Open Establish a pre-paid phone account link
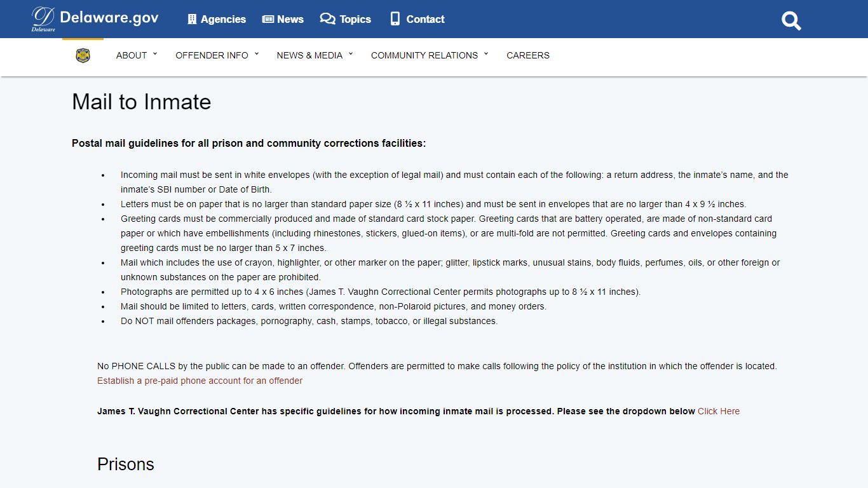868x488 pixels. (x=200, y=381)
